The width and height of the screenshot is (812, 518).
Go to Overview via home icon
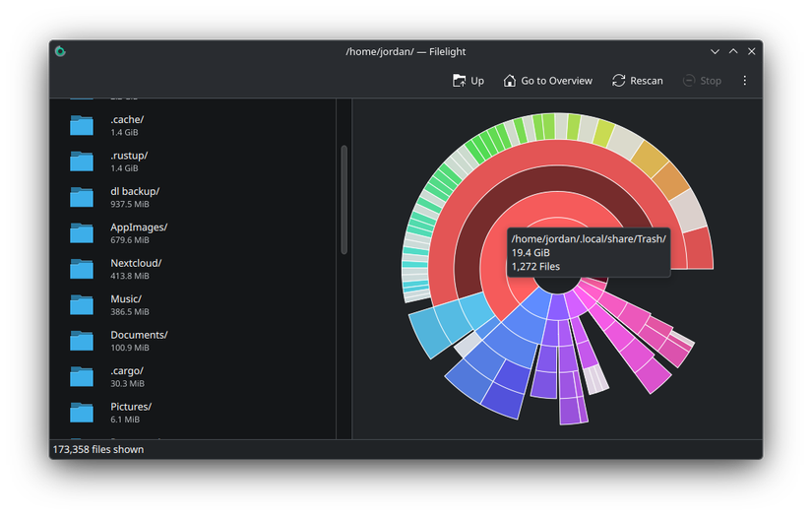547,81
